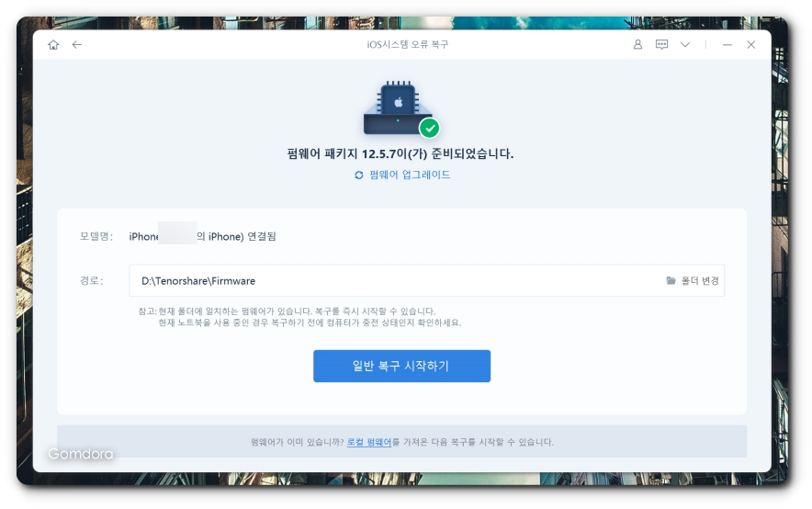This screenshot has height=509, width=812.
Task: Open the feedback chat icon
Action: 662,44
